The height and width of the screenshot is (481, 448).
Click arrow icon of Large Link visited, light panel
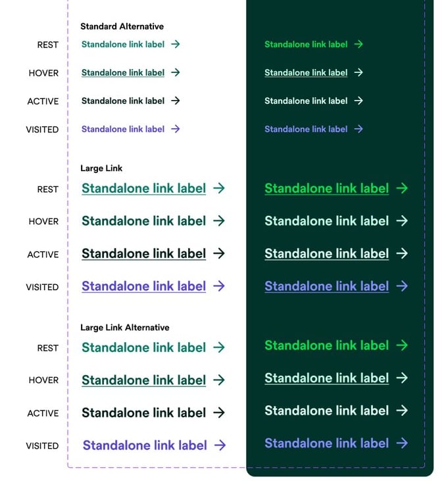tap(219, 286)
